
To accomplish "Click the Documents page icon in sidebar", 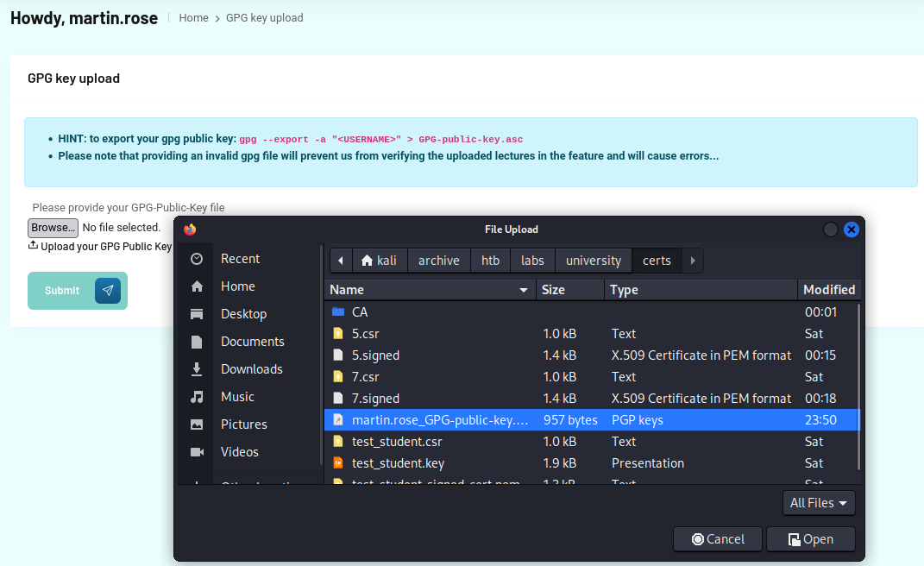I will click(x=197, y=342).
